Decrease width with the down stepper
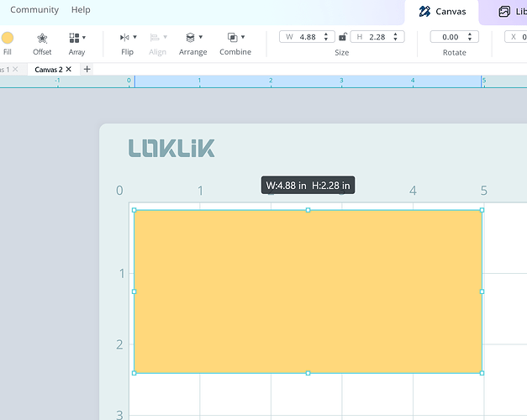This screenshot has height=420, width=527. click(325, 39)
